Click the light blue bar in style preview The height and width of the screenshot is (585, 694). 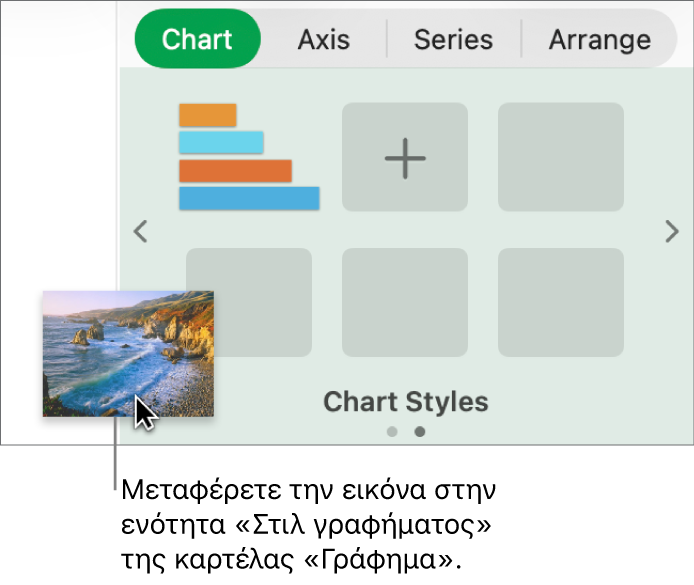[221, 142]
